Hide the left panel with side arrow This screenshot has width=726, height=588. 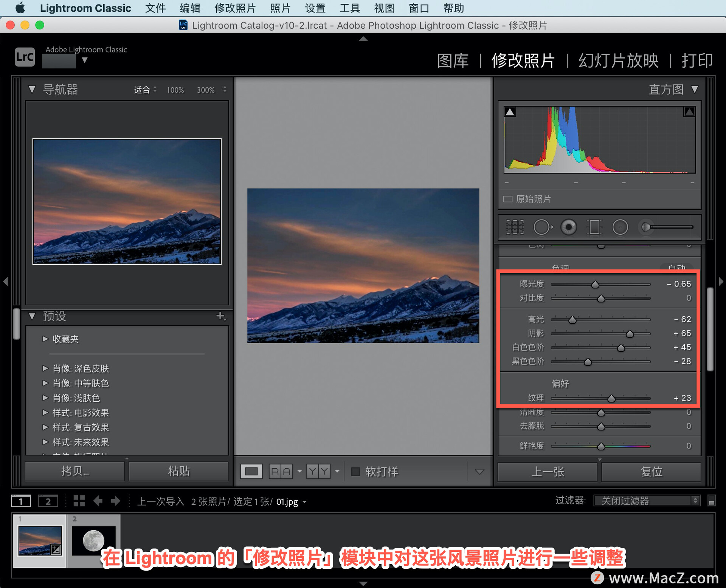click(x=5, y=281)
